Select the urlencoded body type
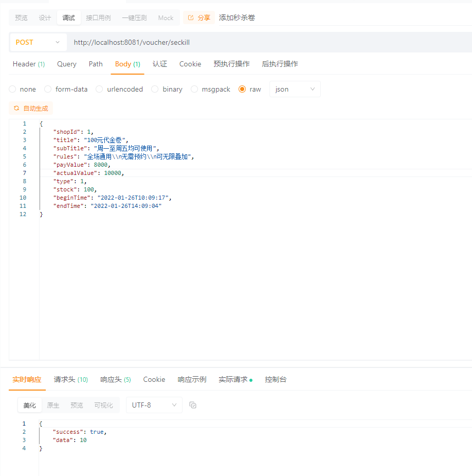The width and height of the screenshot is (472, 476). [99, 89]
